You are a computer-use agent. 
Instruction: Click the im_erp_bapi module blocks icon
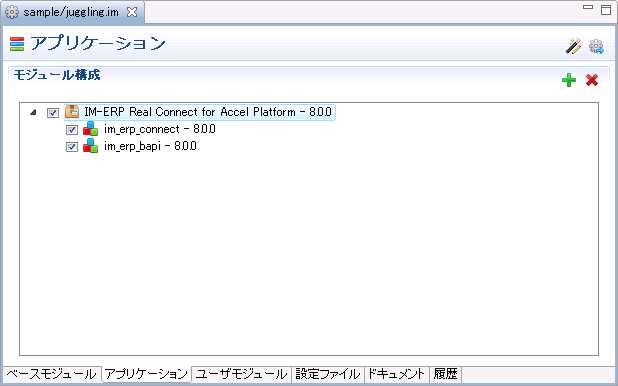tap(91, 146)
